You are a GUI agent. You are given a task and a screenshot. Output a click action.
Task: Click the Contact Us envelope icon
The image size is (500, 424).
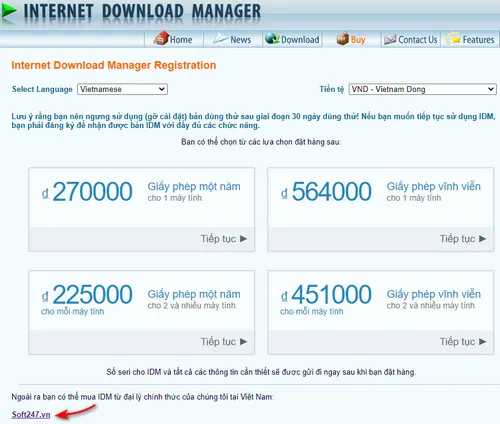390,40
